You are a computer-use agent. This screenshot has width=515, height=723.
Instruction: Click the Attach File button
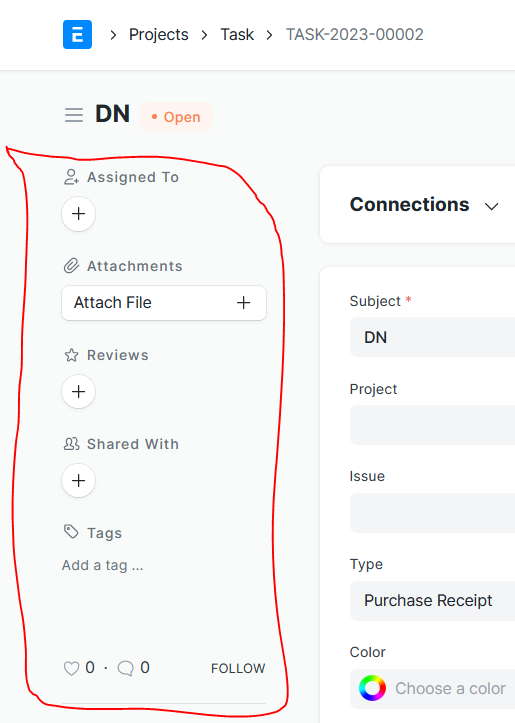coord(164,302)
